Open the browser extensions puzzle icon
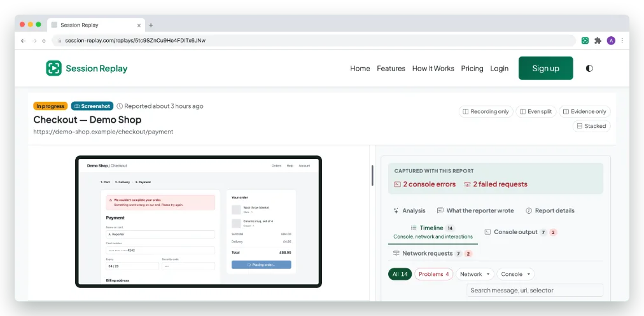This screenshot has width=644, height=316. (x=598, y=41)
